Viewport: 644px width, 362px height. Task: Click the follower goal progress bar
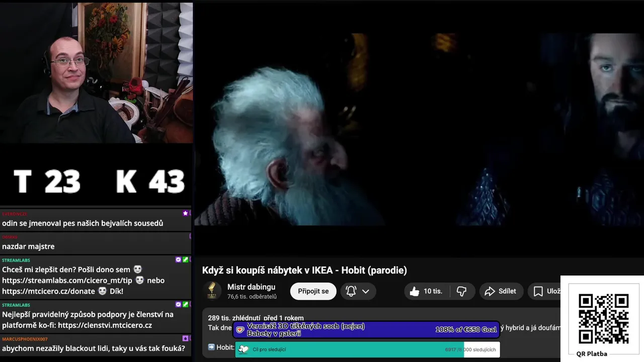point(367,349)
